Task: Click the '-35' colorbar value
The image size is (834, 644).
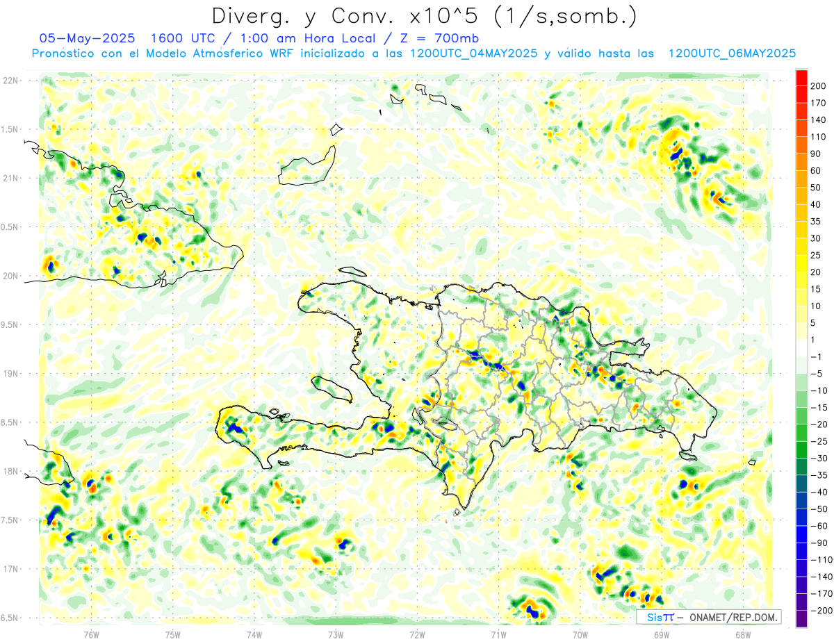Action: 819,475
